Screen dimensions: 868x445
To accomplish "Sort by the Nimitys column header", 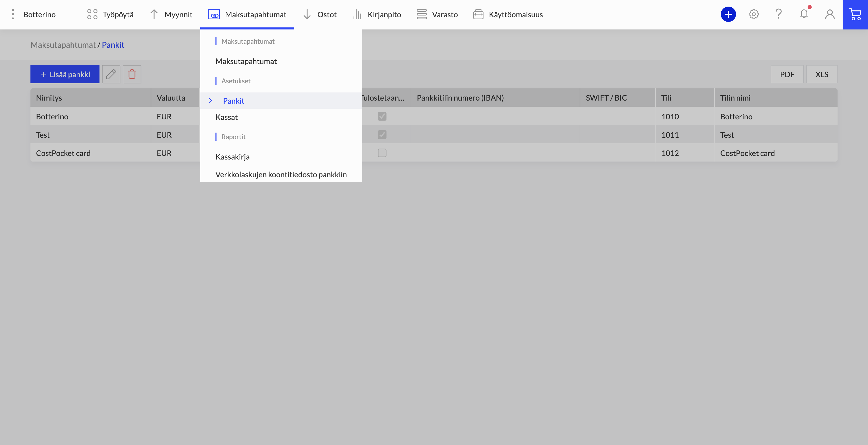I will click(49, 98).
